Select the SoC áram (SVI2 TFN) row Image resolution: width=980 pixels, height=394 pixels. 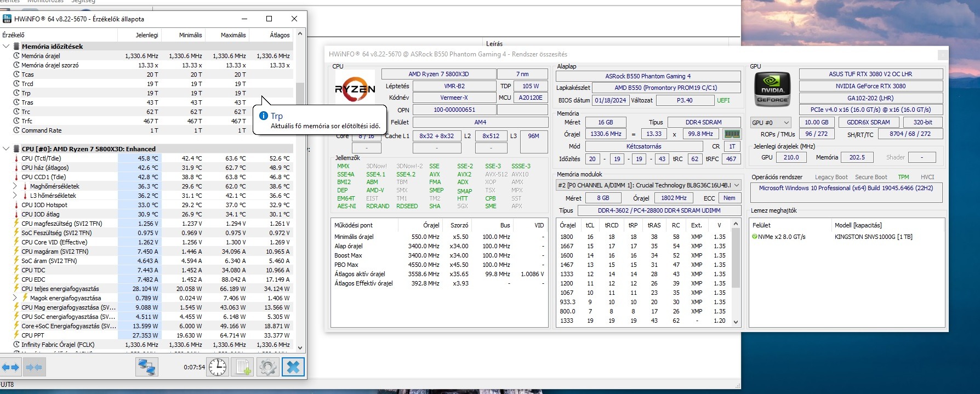pos(147,261)
